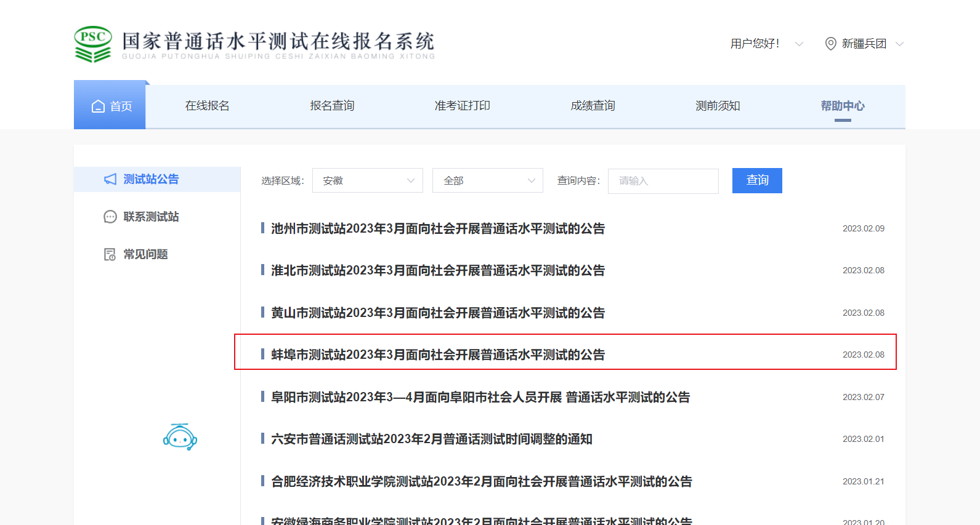
Task: Open the 全部 city dropdown
Action: 487,180
